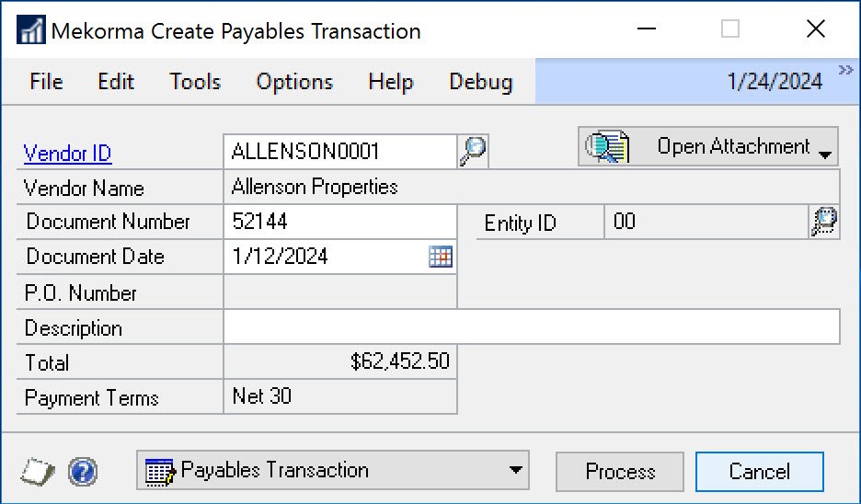The image size is (861, 504).
Task: Click the Process button
Action: tap(620, 472)
